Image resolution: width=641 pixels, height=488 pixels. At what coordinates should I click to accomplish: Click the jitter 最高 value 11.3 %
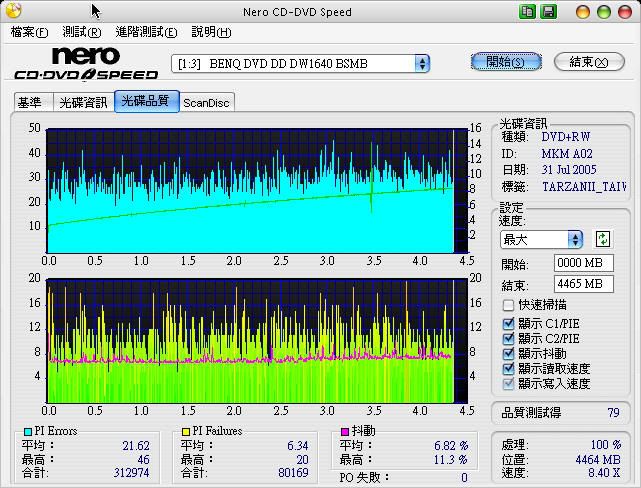click(x=451, y=459)
